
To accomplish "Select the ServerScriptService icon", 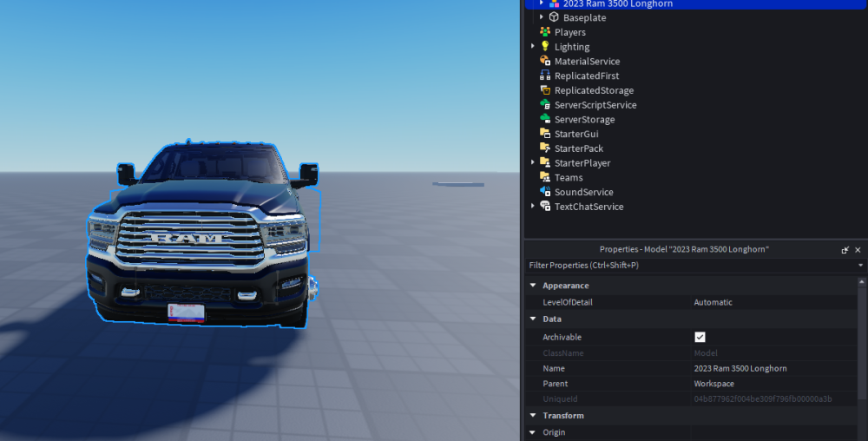I will click(545, 104).
